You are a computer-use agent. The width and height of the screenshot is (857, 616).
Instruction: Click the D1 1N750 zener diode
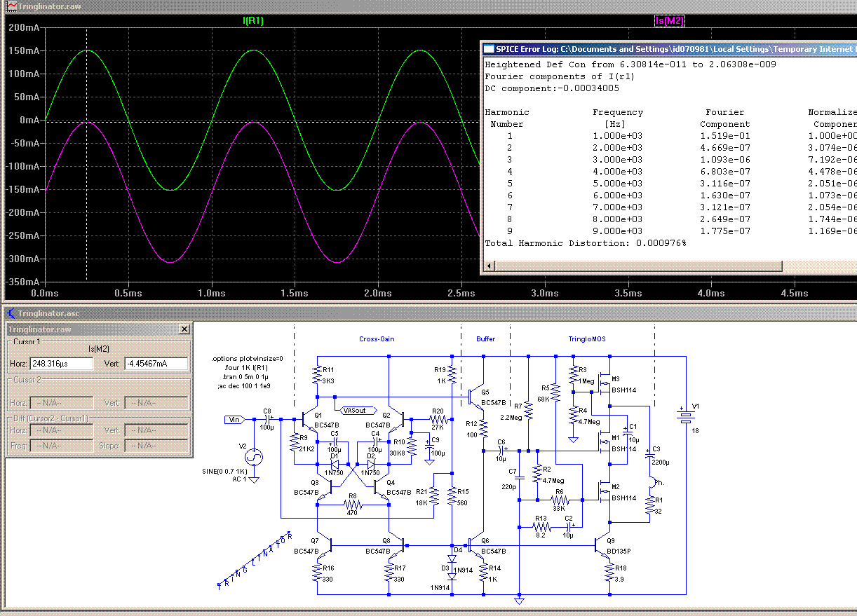(335, 464)
